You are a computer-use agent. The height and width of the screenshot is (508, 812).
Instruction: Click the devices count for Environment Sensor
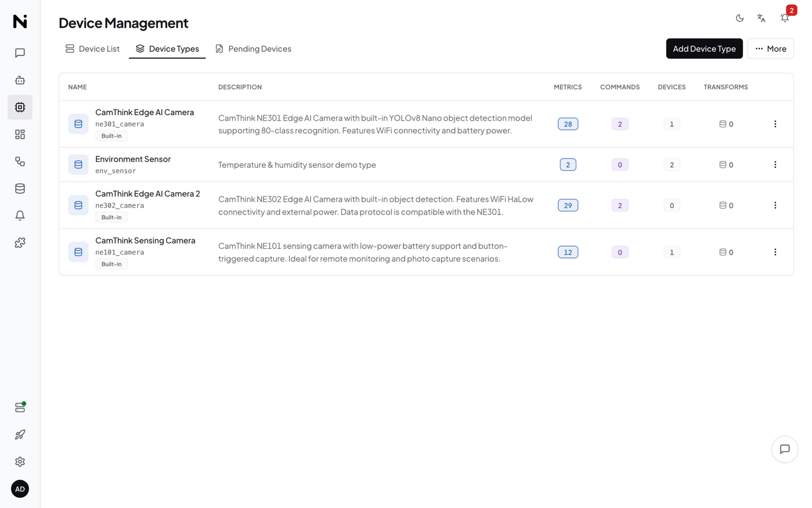click(x=672, y=165)
